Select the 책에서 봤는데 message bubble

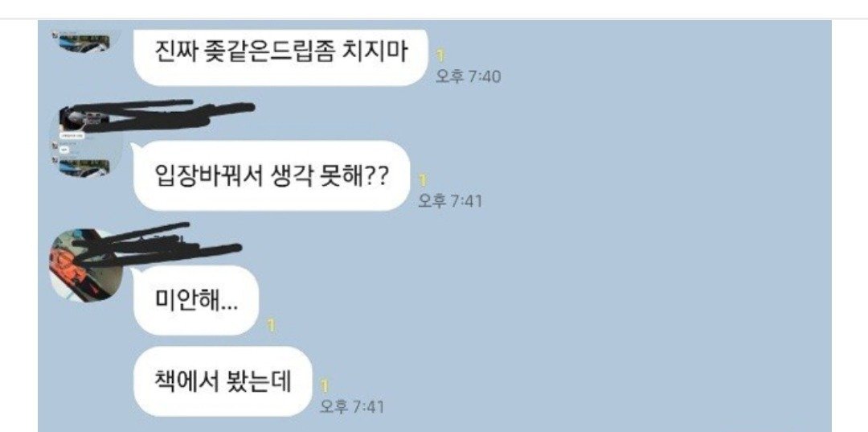223,381
